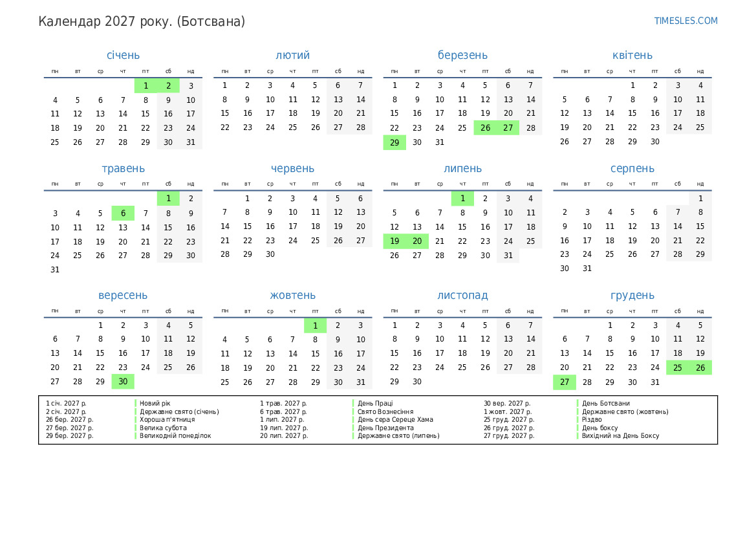Image resolution: width=756 pixels, height=535 pixels.
Task: Click the date '6 трав. 2027 р.' in legend
Action: pos(283,412)
